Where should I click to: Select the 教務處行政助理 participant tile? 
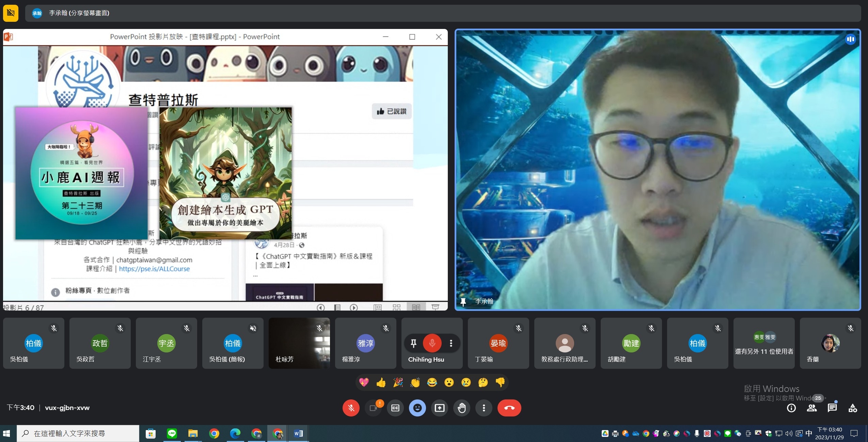pos(565,343)
